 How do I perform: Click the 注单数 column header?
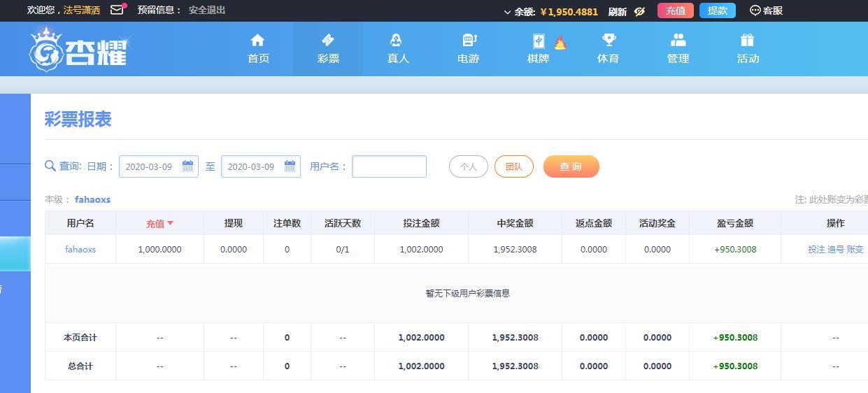pos(287,223)
